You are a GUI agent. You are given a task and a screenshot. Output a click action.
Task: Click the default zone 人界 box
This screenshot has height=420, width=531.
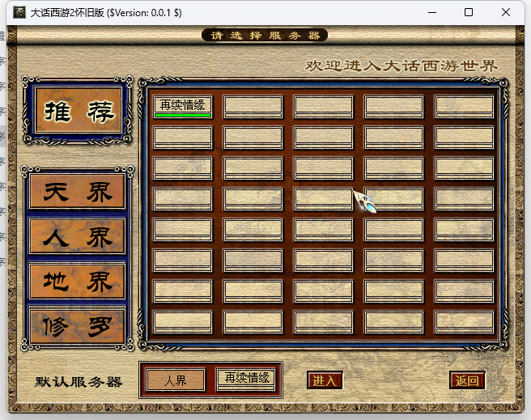(176, 380)
